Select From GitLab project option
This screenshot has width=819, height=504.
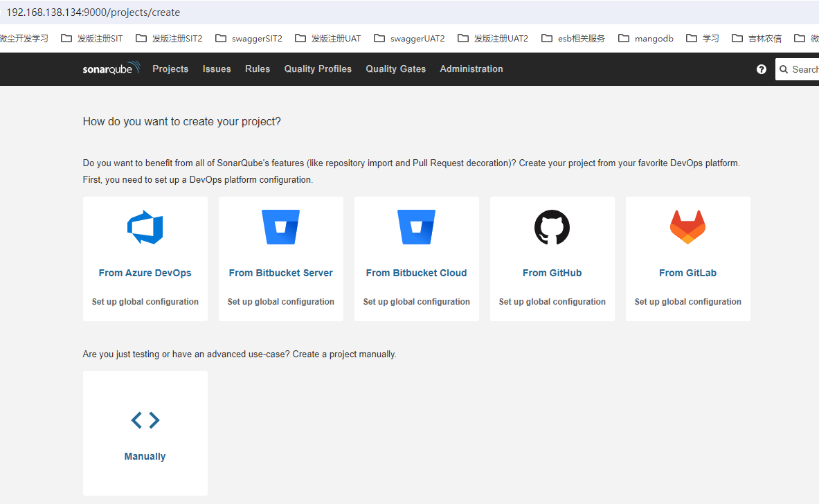pyautogui.click(x=687, y=273)
